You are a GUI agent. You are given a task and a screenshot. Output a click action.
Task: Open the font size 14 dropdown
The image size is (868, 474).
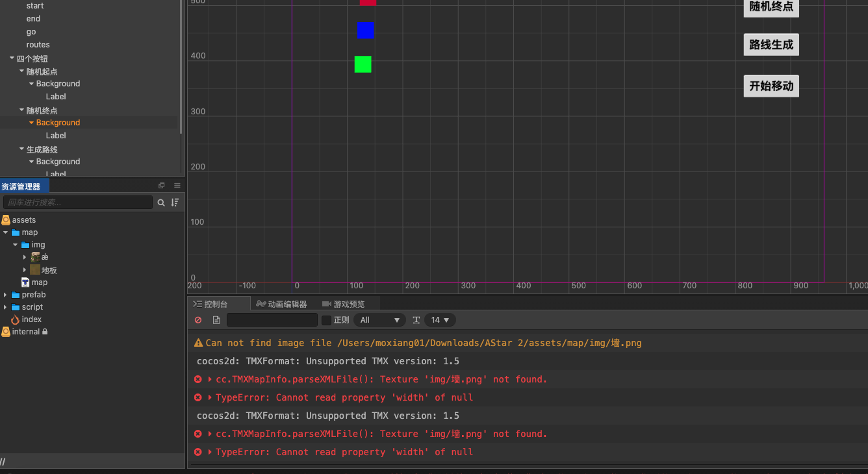(x=440, y=320)
